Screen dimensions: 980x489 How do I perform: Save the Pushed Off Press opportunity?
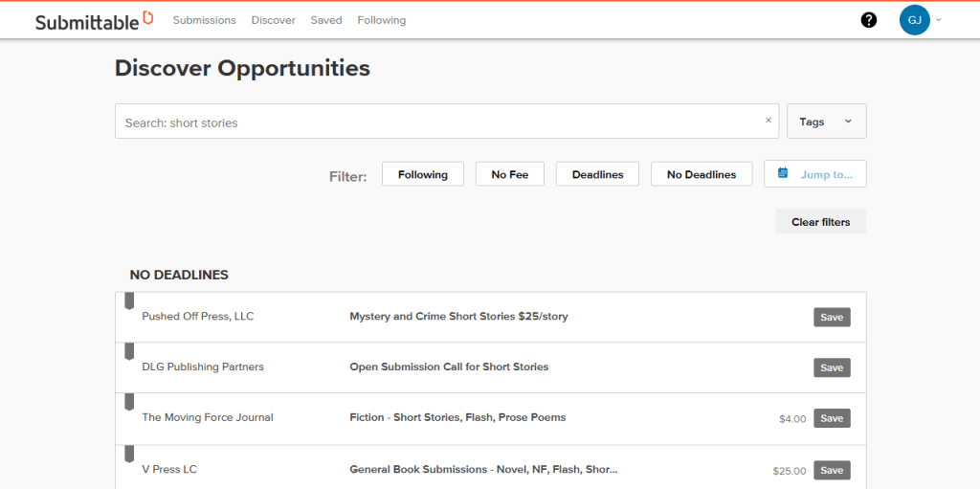(832, 317)
